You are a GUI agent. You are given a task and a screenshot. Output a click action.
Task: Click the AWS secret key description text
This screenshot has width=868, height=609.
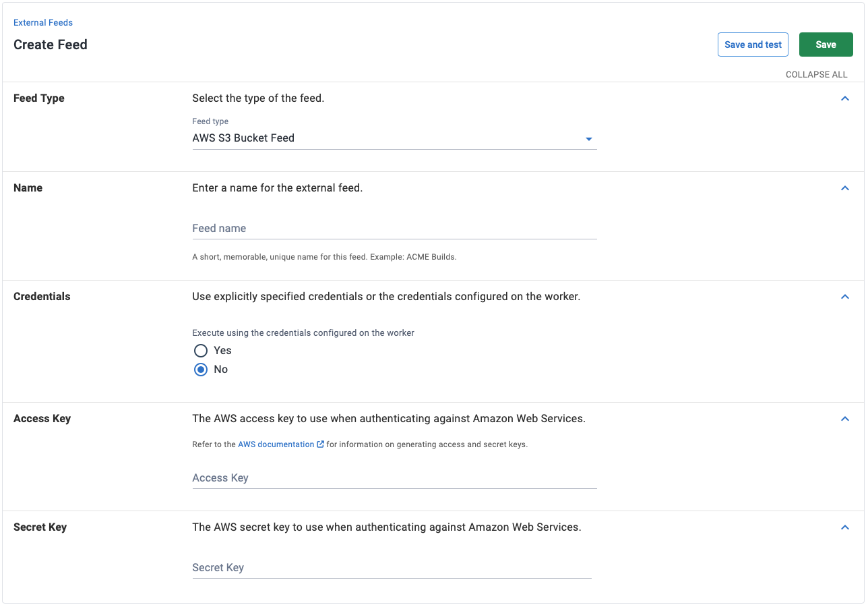click(387, 527)
